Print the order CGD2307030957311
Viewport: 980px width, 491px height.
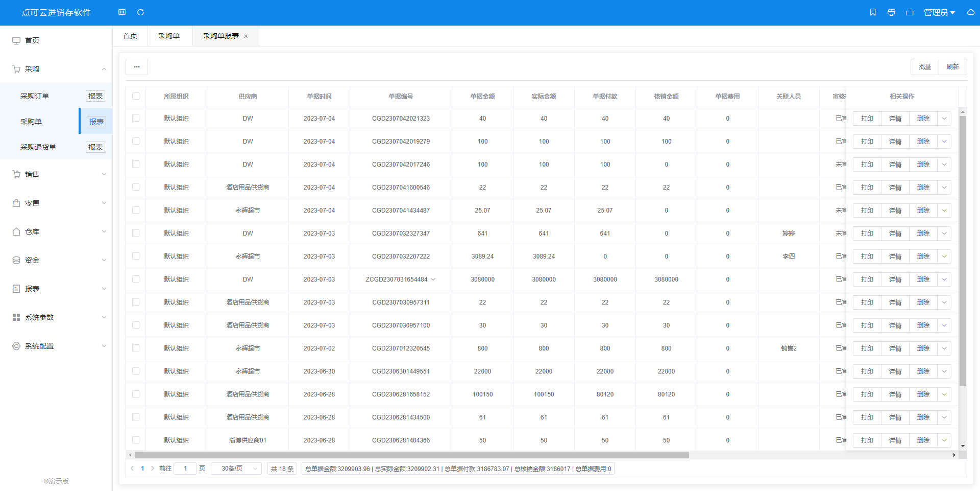click(x=867, y=302)
